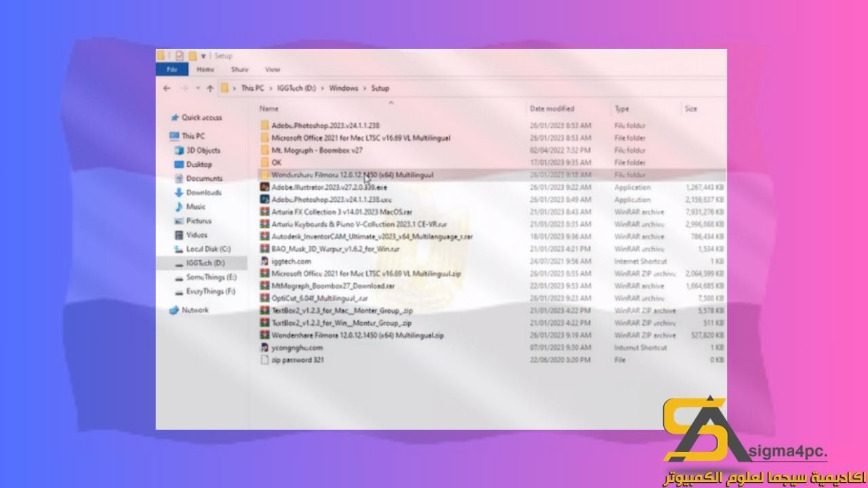Image resolution: width=868 pixels, height=488 pixels.
Task: Go back with the Back arrow
Action: 167,88
